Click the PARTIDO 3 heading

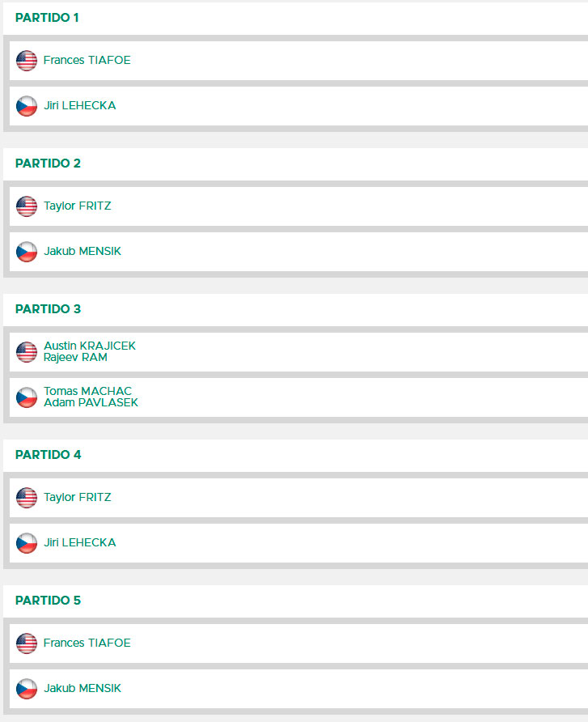[48, 309]
